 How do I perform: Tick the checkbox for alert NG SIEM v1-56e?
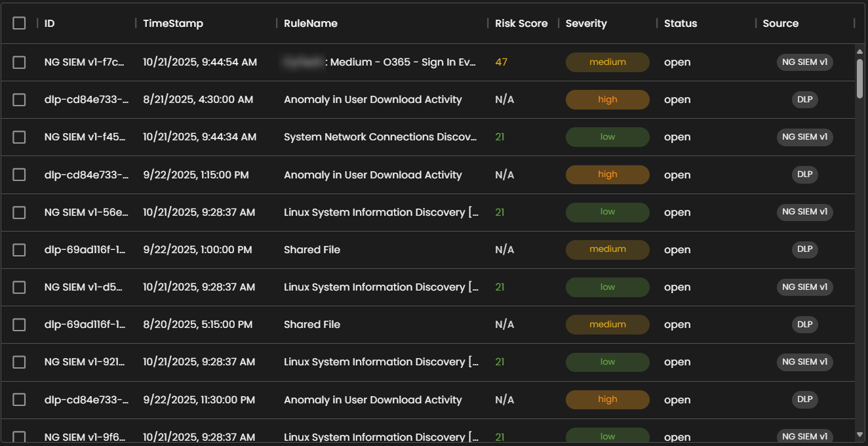point(19,213)
